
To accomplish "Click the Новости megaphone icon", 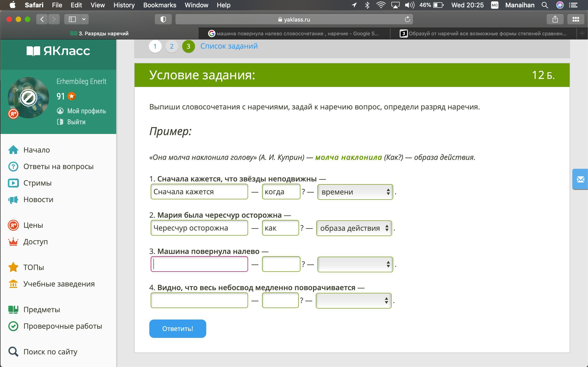I will coord(13,200).
